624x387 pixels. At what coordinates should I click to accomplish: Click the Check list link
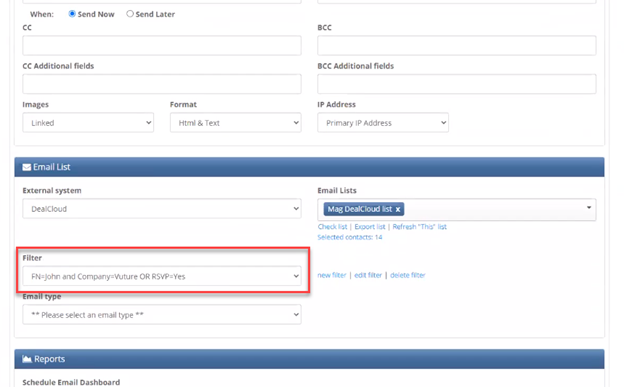pos(332,227)
